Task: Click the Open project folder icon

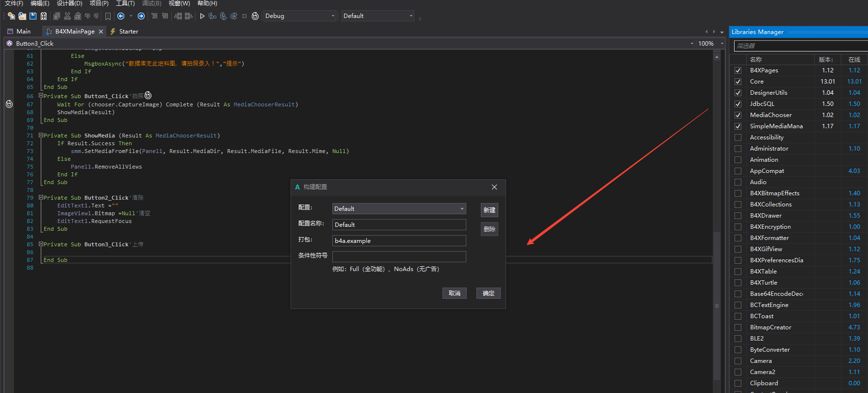Action: point(22,16)
